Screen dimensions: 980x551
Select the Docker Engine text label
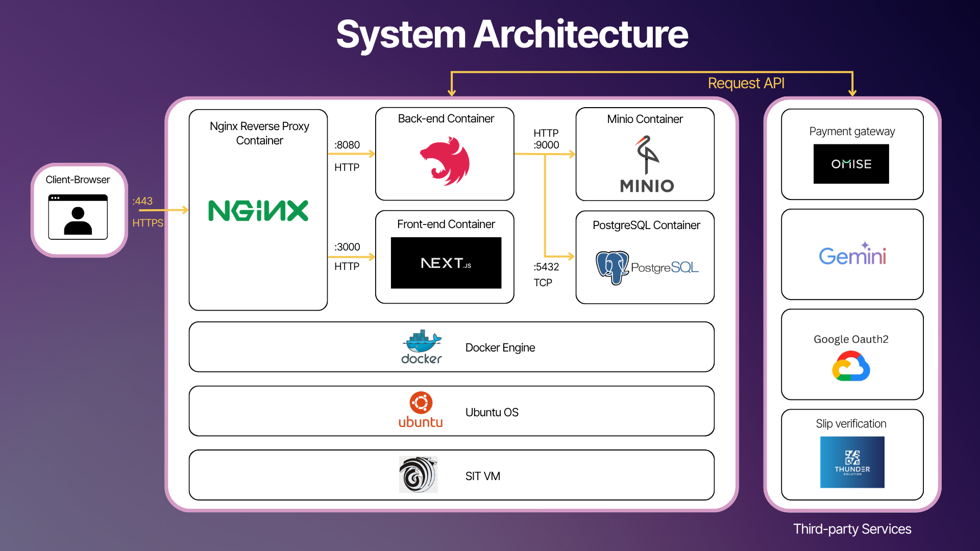(x=500, y=347)
